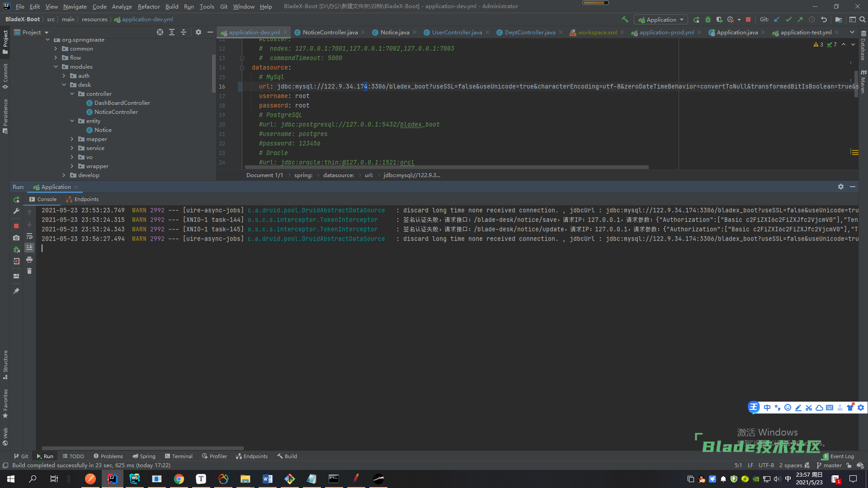Click locate opened file target icon
Image resolution: width=868 pixels, height=488 pixels.
(160, 32)
